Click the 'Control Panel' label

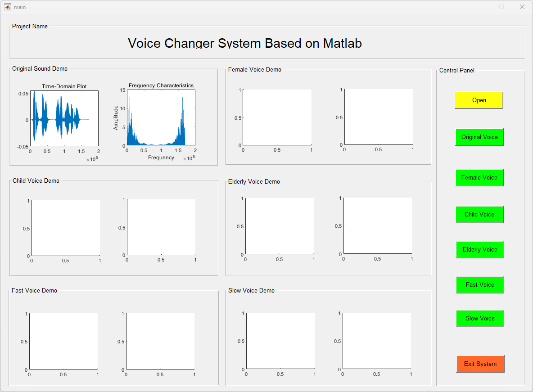[456, 70]
